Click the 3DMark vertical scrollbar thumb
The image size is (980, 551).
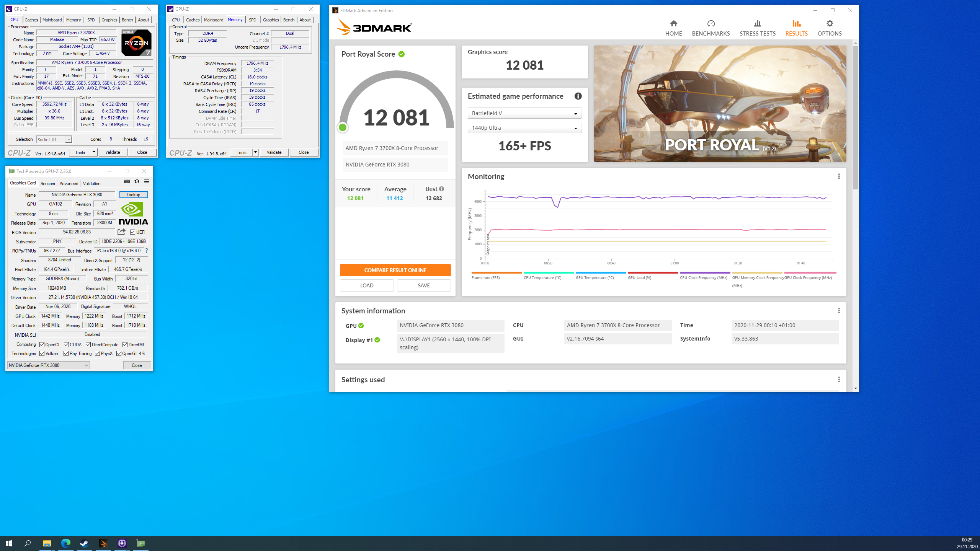coord(856,117)
